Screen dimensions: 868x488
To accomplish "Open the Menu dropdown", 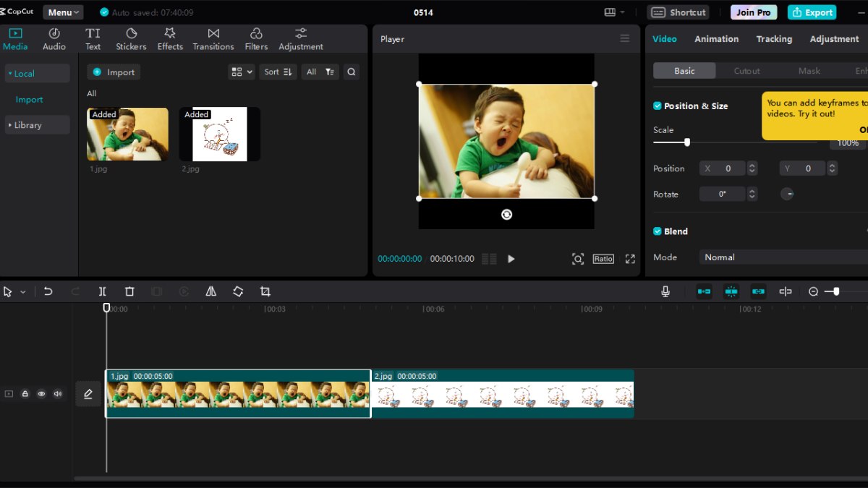I will point(63,12).
